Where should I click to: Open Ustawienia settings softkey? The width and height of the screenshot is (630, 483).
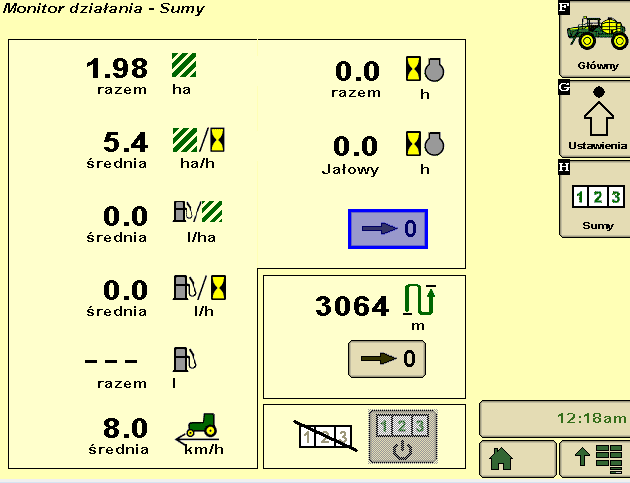(x=597, y=119)
